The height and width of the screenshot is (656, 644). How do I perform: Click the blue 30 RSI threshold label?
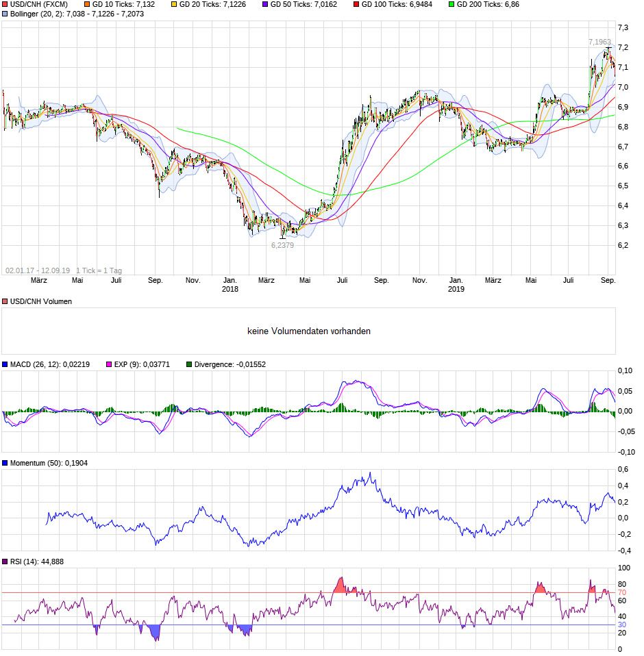click(622, 625)
